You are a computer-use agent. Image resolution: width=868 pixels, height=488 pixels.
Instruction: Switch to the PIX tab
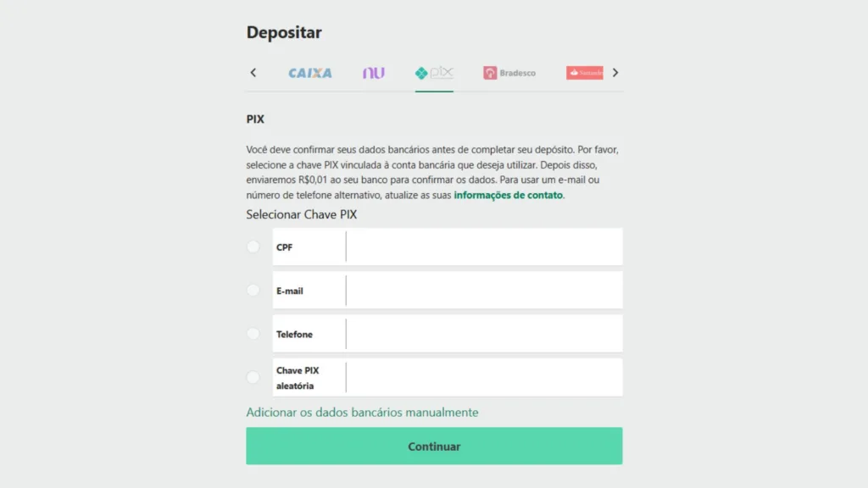pos(434,73)
